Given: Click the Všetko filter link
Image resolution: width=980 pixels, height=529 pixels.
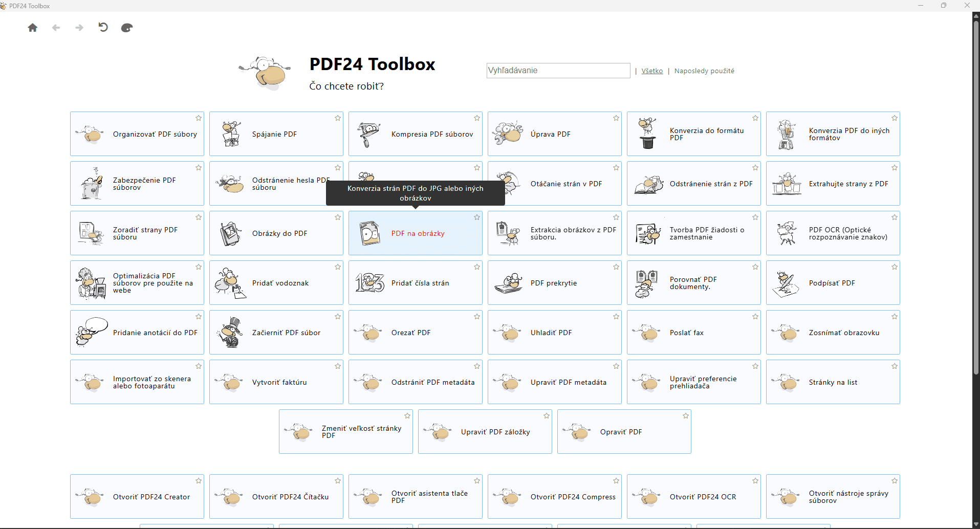Looking at the screenshot, I should coord(652,71).
